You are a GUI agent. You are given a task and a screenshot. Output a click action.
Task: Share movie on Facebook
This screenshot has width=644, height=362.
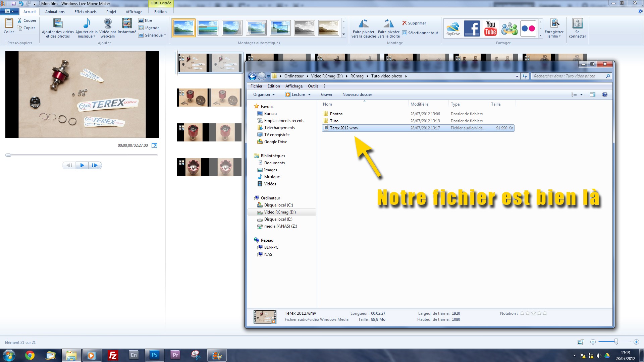coord(472,28)
